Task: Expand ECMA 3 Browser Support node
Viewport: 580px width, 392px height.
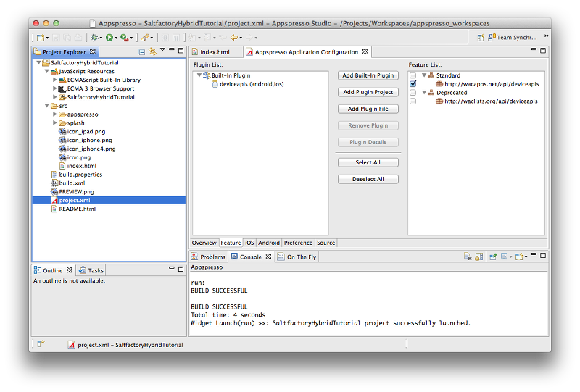Action: pyautogui.click(x=55, y=88)
